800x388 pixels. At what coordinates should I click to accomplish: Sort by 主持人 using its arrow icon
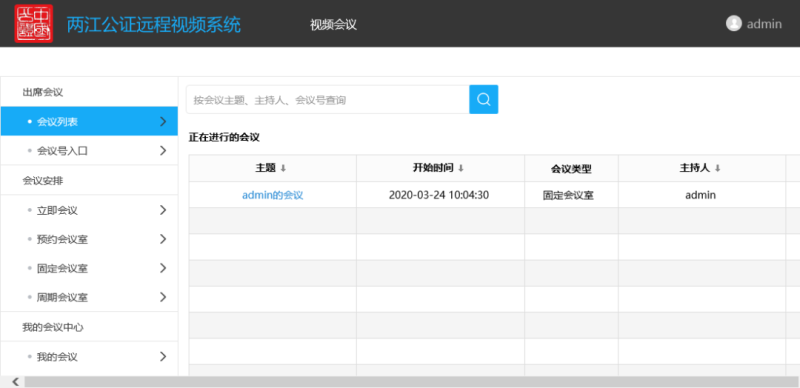coord(717,168)
